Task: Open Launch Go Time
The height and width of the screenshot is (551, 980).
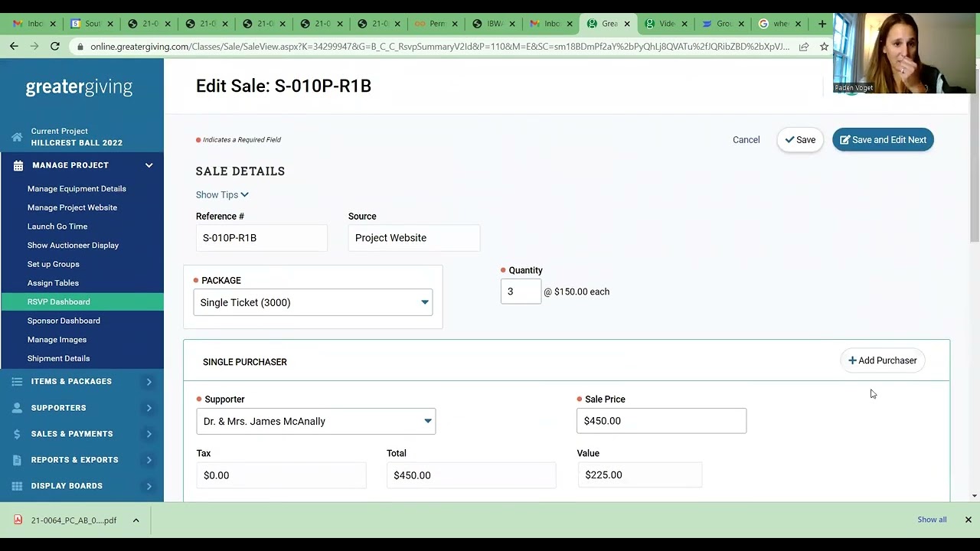Action: click(57, 227)
